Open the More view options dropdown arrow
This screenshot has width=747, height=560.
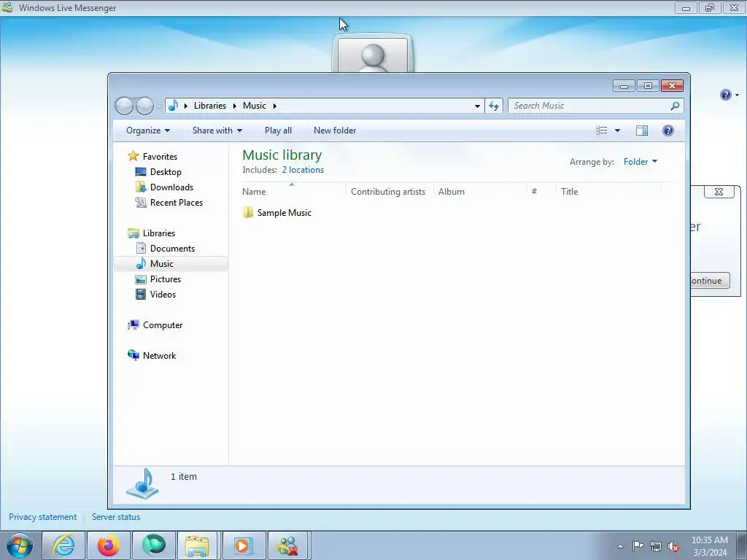617,131
